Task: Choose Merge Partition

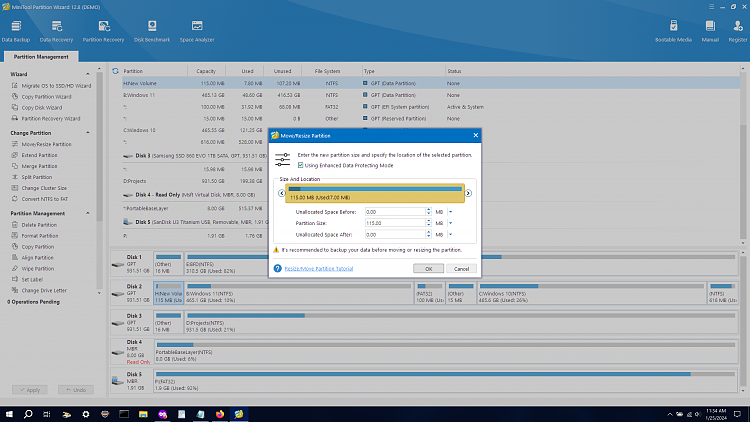Action: [34, 166]
